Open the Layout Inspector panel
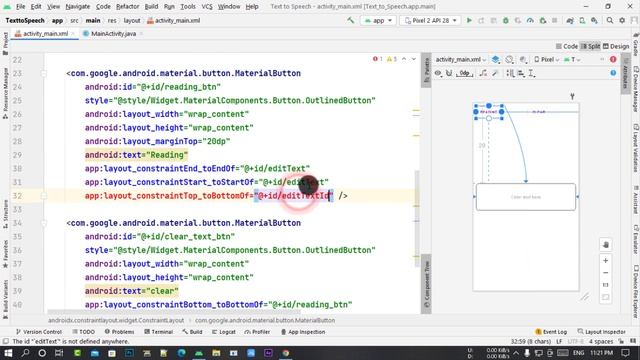Image resolution: width=640 pixels, height=360 pixels. pos(602,332)
